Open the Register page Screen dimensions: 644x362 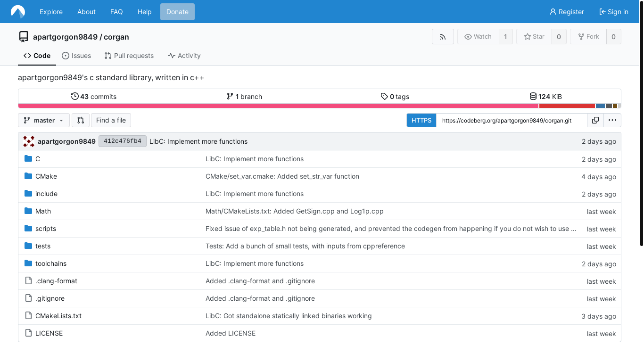[567, 12]
